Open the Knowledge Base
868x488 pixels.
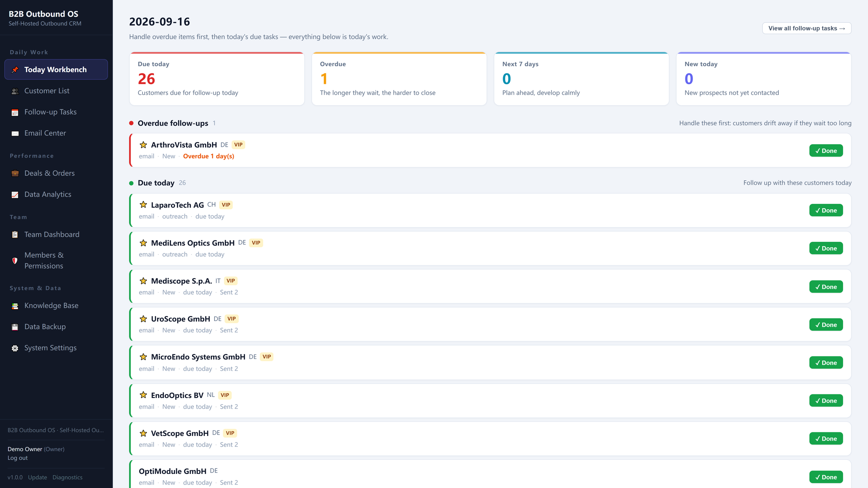56,305
